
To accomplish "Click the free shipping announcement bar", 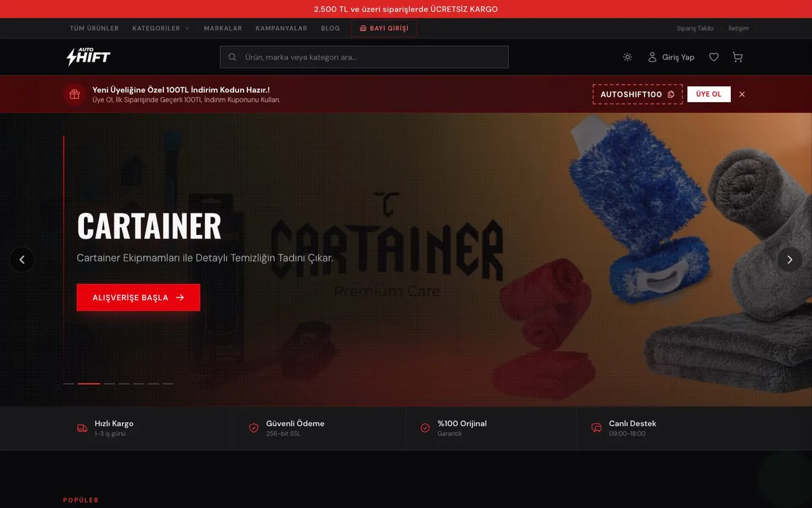I will click(406, 9).
